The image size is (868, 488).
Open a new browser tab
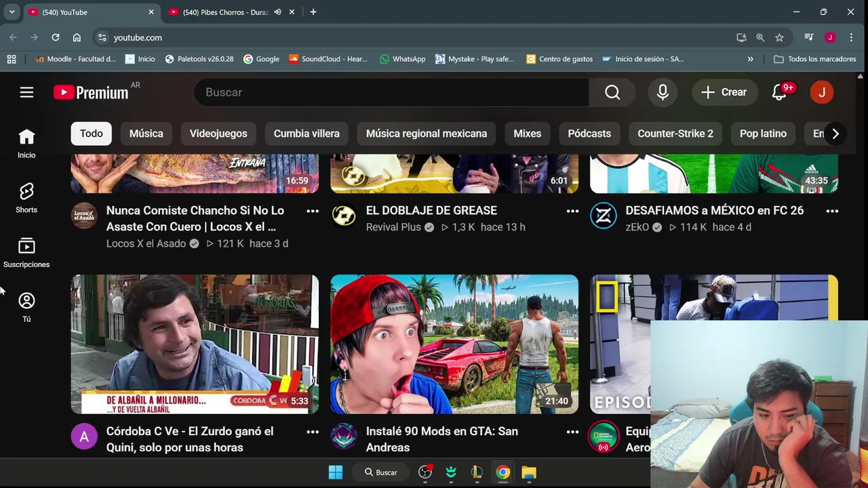point(313,12)
